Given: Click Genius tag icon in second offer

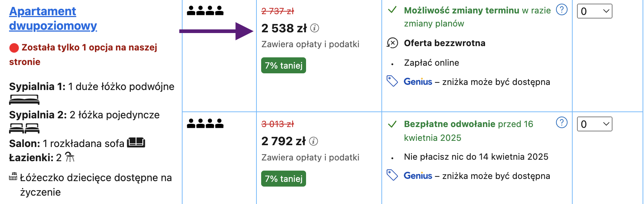Looking at the screenshot, I should [x=392, y=175].
